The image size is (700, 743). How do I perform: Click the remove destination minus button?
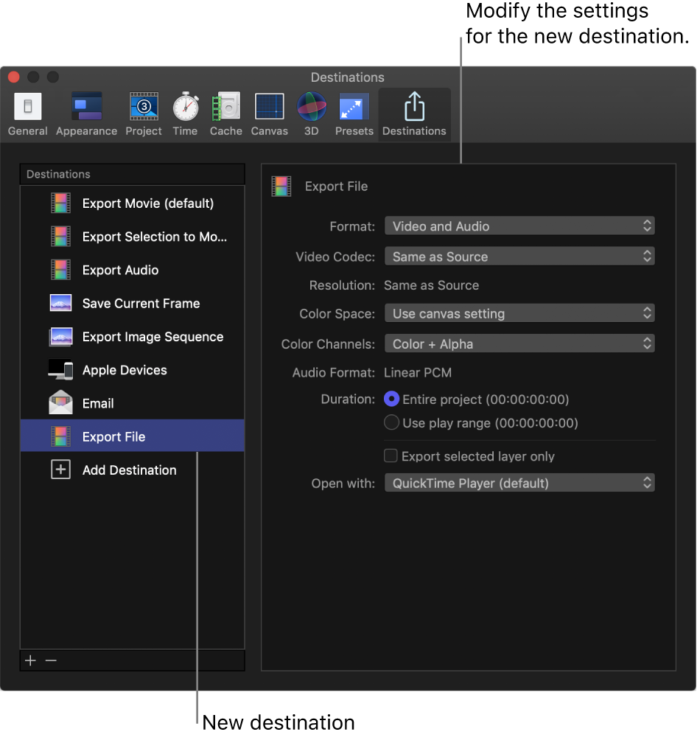pyautogui.click(x=51, y=660)
